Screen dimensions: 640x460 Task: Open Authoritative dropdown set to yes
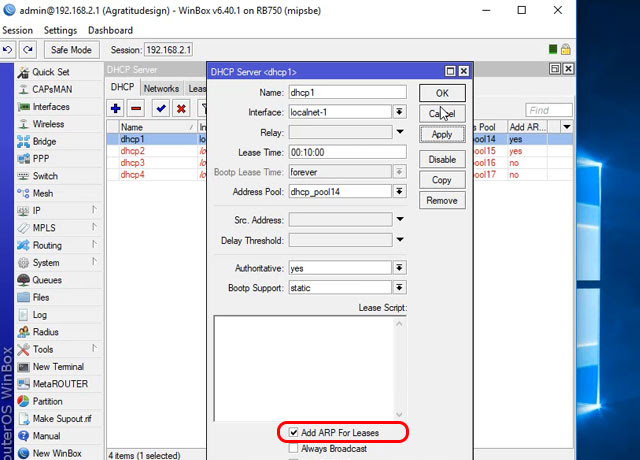pyautogui.click(x=399, y=268)
